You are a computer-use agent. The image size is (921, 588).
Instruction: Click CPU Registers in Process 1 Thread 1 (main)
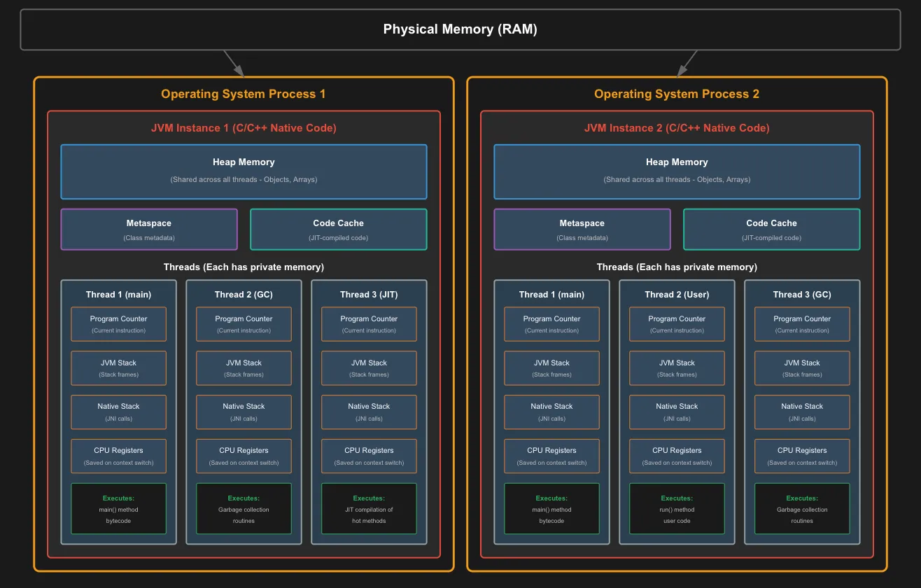coord(119,456)
